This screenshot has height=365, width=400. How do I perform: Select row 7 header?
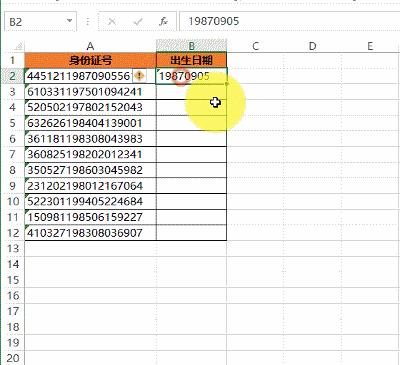pyautogui.click(x=13, y=154)
